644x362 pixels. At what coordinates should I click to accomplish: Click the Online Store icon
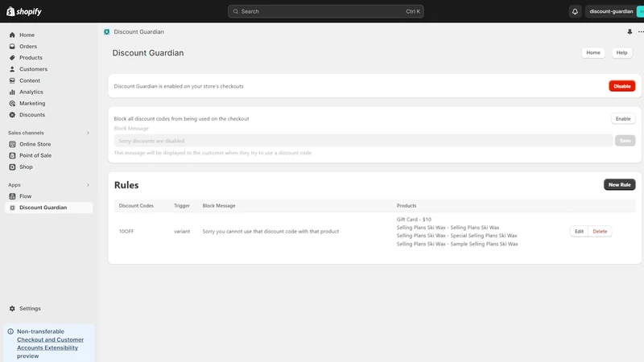pyautogui.click(x=12, y=144)
